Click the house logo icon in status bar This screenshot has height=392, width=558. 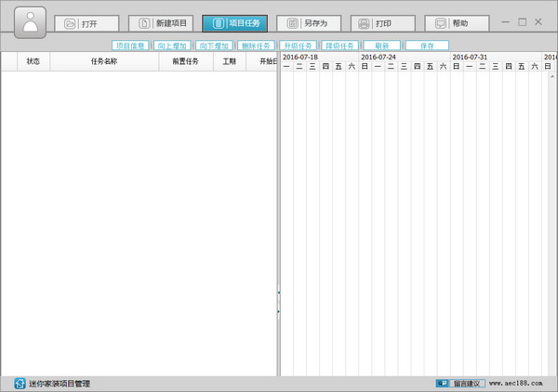pos(20,384)
